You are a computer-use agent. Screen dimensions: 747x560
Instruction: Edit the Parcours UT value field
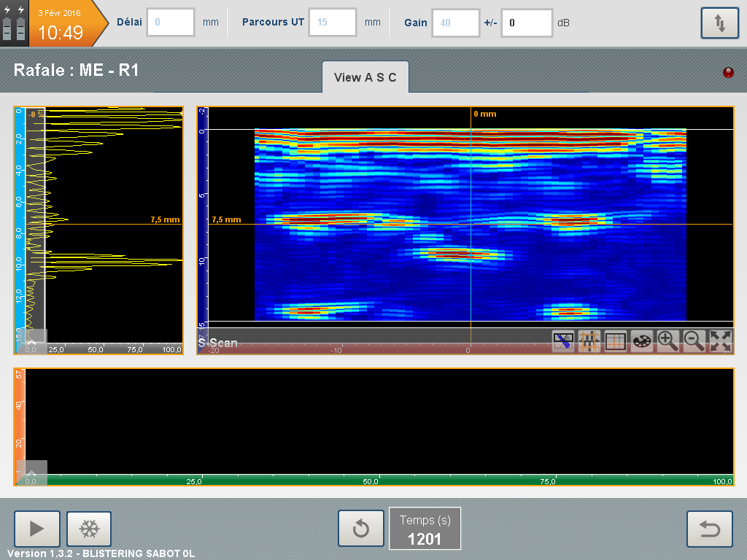[x=333, y=23]
